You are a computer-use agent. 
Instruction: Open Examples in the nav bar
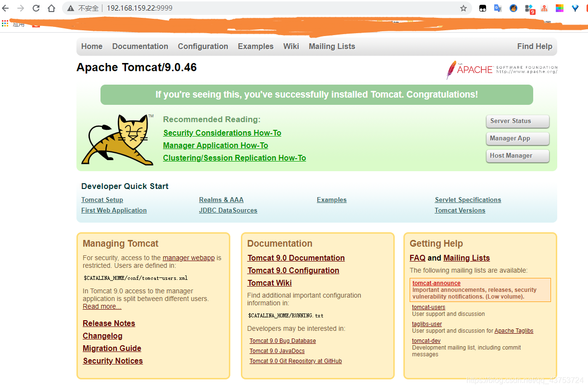[256, 46]
